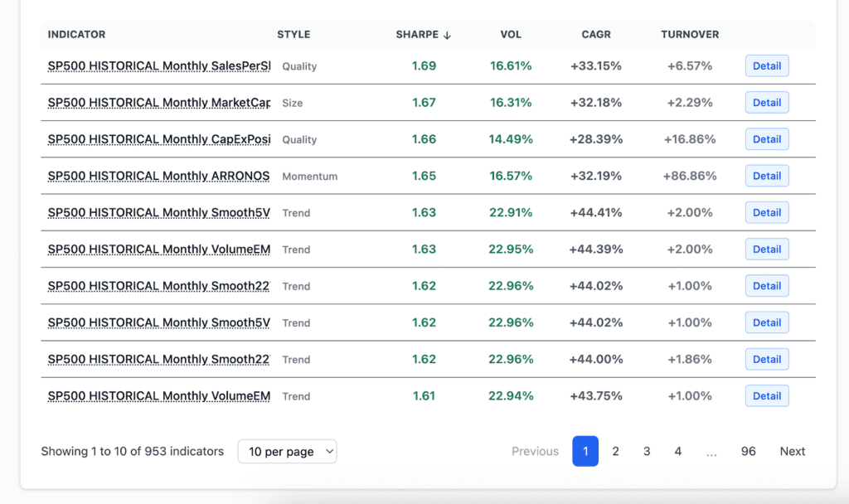Open the 10 per page dropdown
The height and width of the screenshot is (504, 849).
point(287,452)
